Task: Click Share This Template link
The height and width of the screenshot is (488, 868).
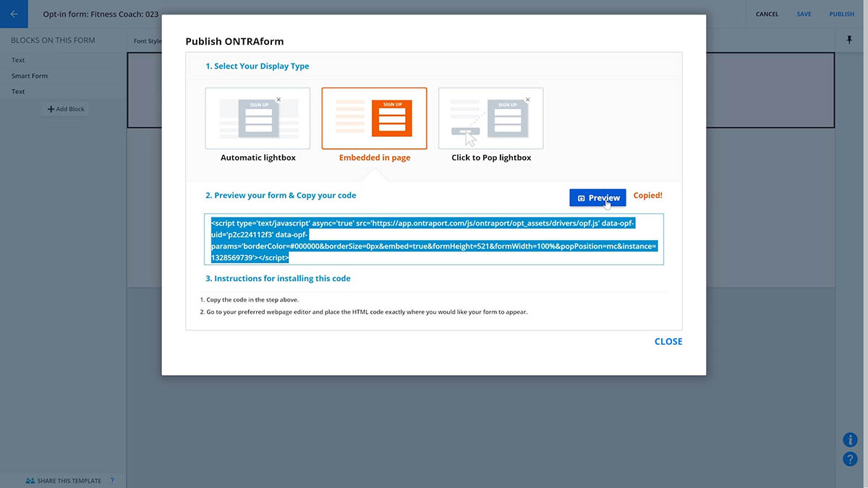Action: click(x=69, y=481)
